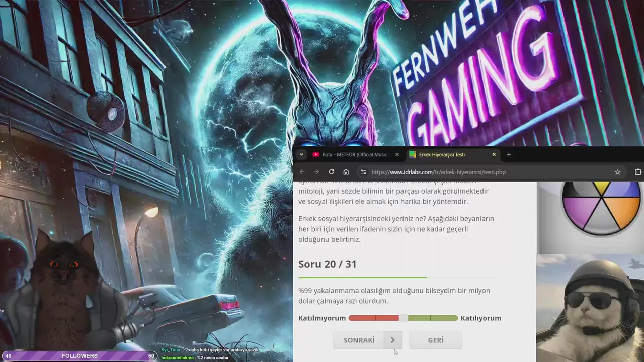Click the green Katılıyorum side of scale
Screen dimensions: 644x362
coord(432,318)
